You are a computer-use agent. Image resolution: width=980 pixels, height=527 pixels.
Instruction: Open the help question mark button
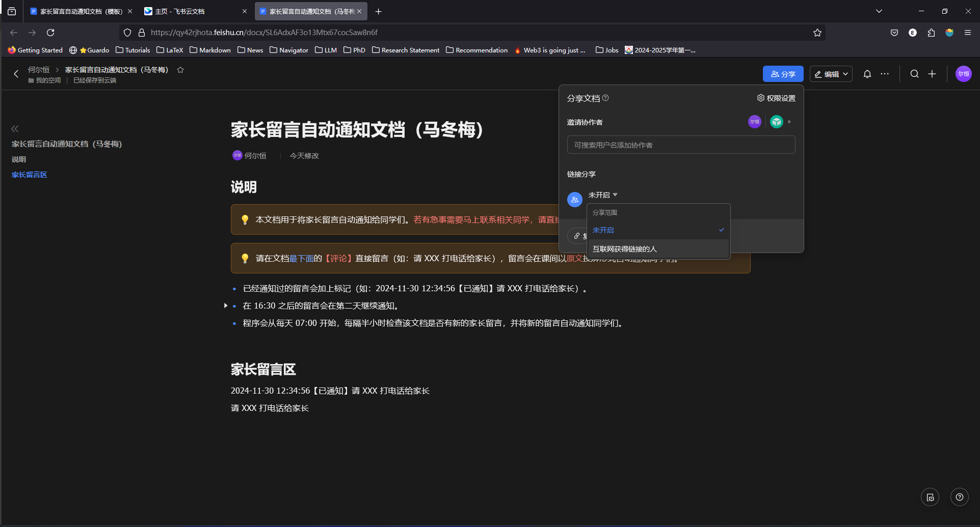click(960, 497)
